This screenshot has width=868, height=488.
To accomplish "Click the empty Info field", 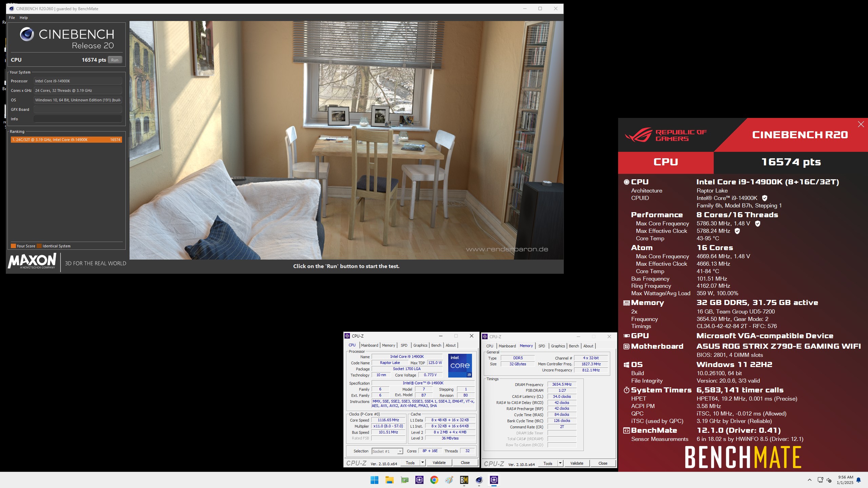I will (78, 119).
